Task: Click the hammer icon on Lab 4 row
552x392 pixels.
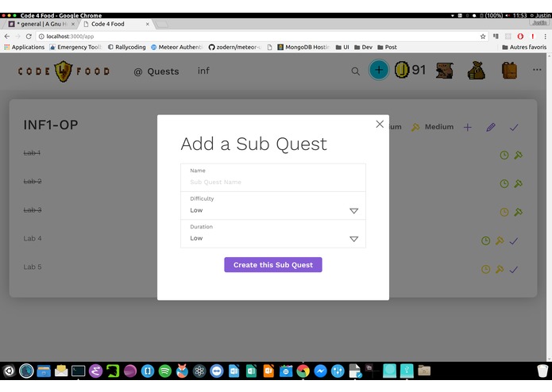Action: pyautogui.click(x=500, y=240)
